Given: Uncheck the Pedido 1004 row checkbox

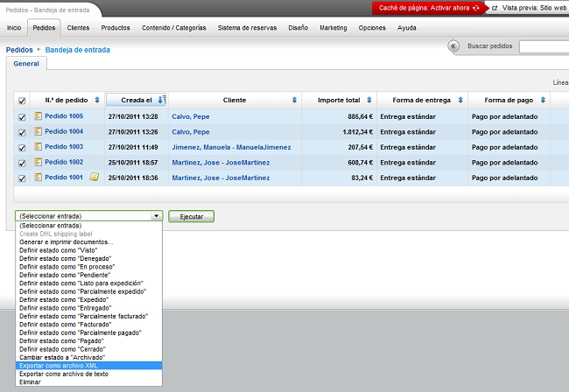Looking at the screenshot, I should [x=22, y=132].
